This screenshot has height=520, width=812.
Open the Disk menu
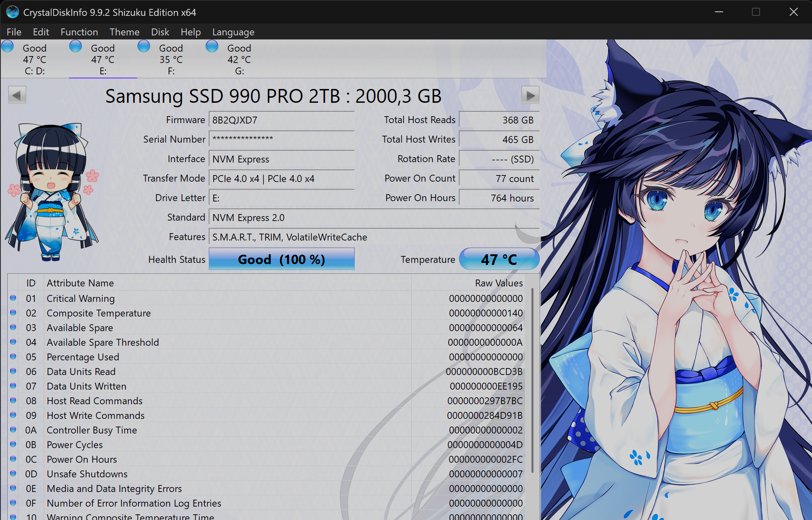click(160, 32)
